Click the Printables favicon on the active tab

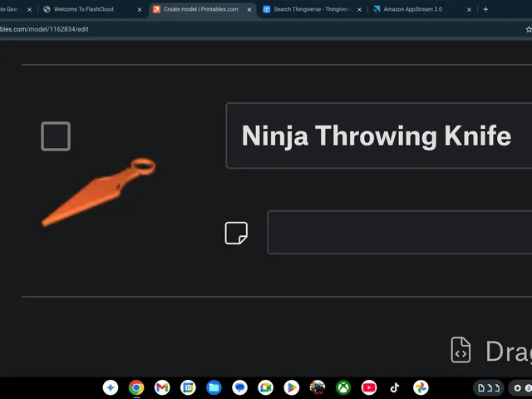pyautogui.click(x=156, y=9)
